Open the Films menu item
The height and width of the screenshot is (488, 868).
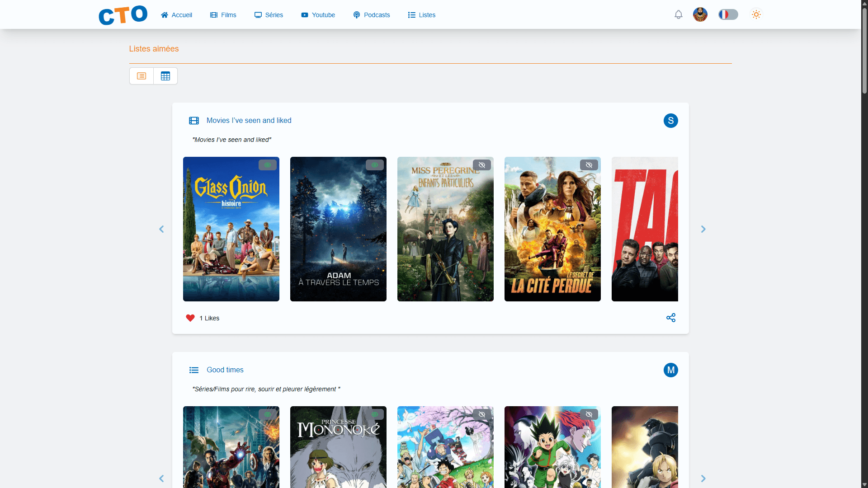point(223,15)
